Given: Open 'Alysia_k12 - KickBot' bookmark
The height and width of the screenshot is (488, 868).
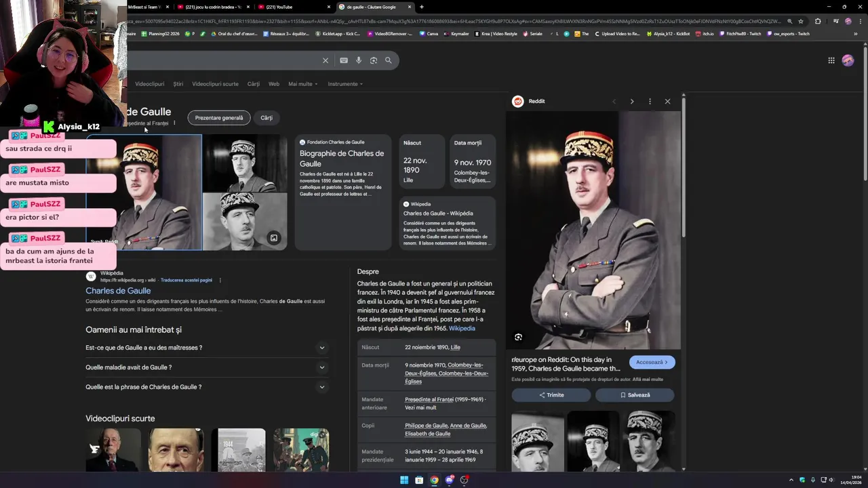Looking at the screenshot, I should (668, 34).
